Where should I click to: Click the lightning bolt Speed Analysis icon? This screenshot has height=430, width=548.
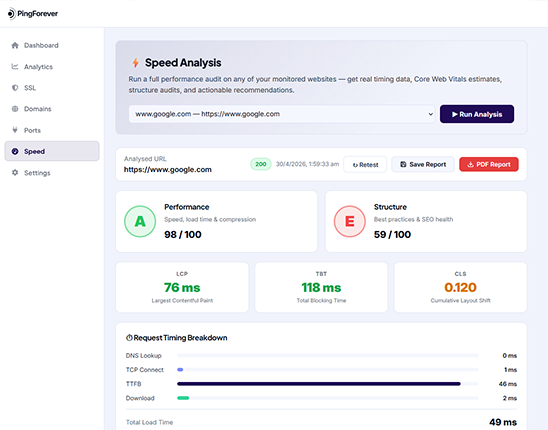coord(136,63)
